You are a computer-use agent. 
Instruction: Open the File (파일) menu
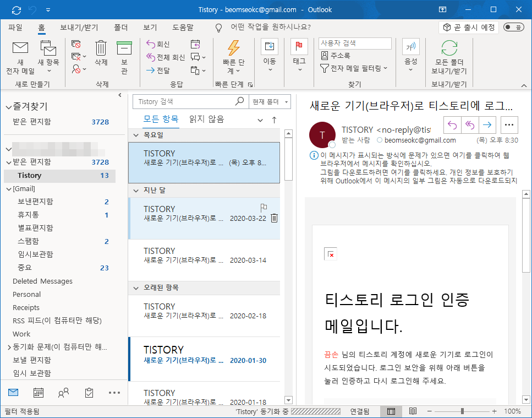click(15, 28)
